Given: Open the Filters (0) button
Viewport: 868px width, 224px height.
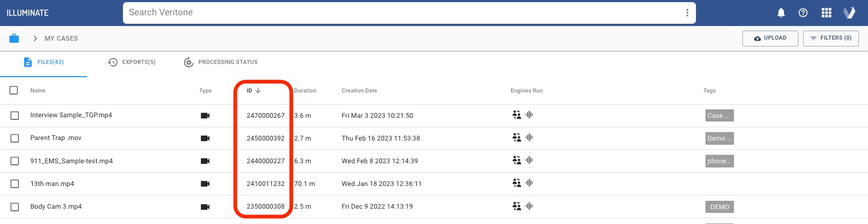Looking at the screenshot, I should (x=831, y=38).
